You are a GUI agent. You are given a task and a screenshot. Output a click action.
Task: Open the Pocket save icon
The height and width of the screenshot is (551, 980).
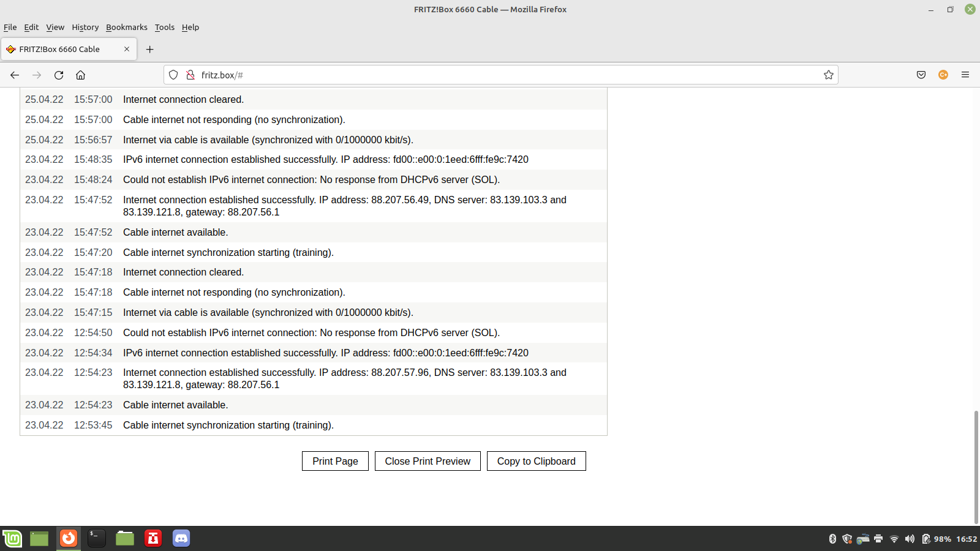click(921, 75)
